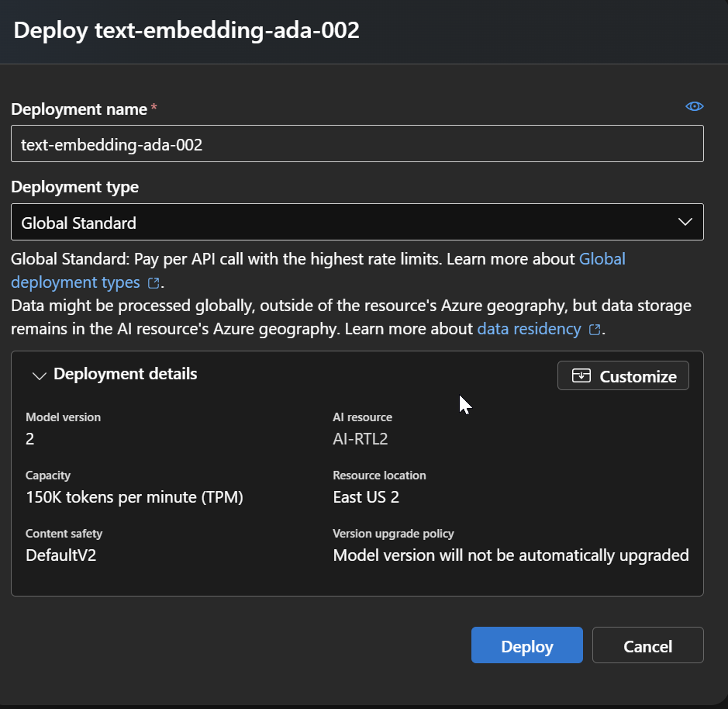Select the Model version value 2
Screen dimensions: 728x709
click(x=29, y=438)
